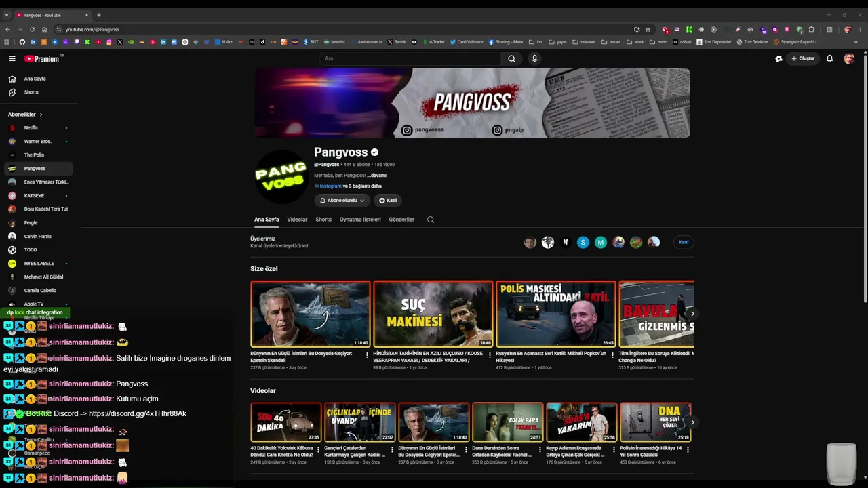This screenshot has width=868, height=488.
Task: Open the notifications bell
Action: pyautogui.click(x=829, y=59)
